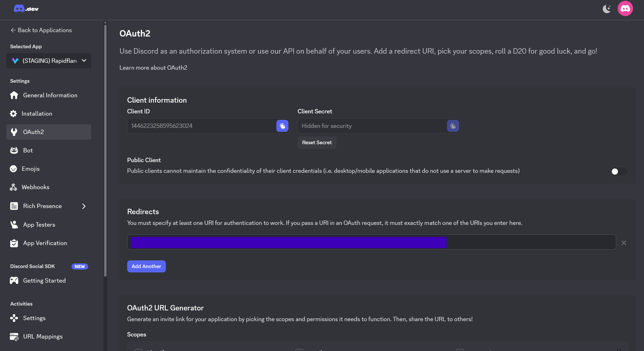Click the Client Secret copy icon
Image resolution: width=644 pixels, height=351 pixels.
[453, 126]
